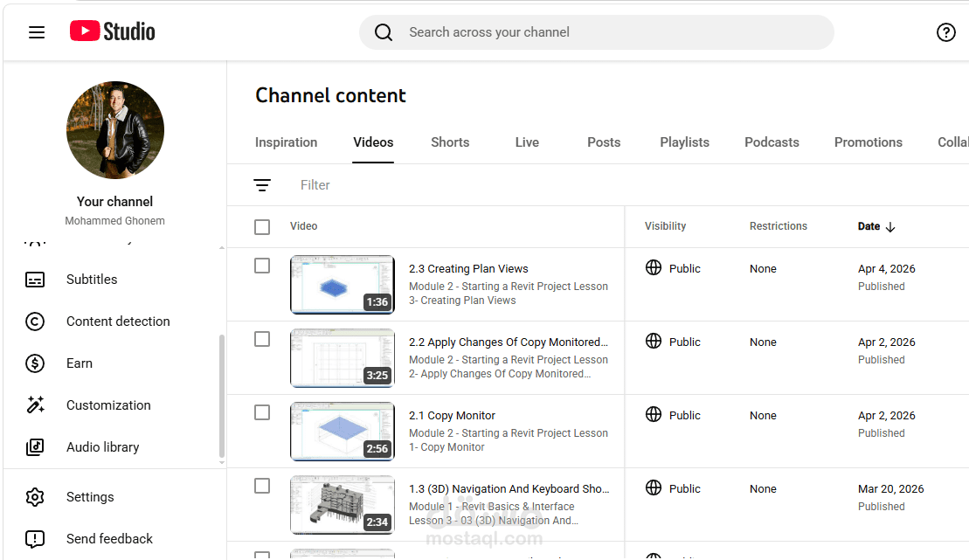Open Content detection copyright icon

coord(35,321)
